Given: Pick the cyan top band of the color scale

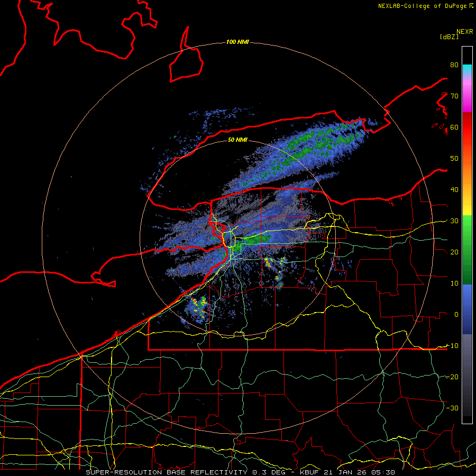Looking at the screenshot, I should (x=467, y=68).
